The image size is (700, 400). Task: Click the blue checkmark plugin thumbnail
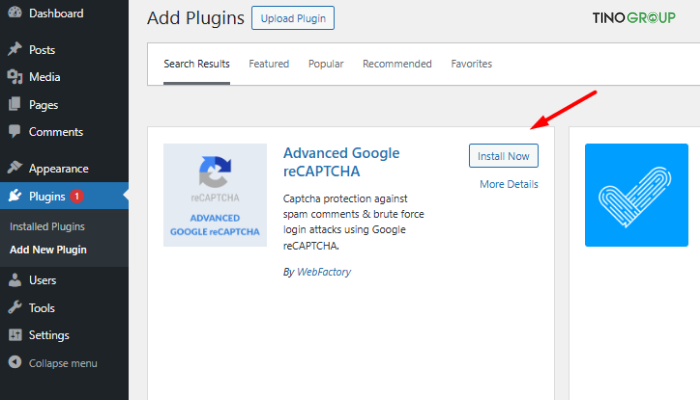coord(637,195)
